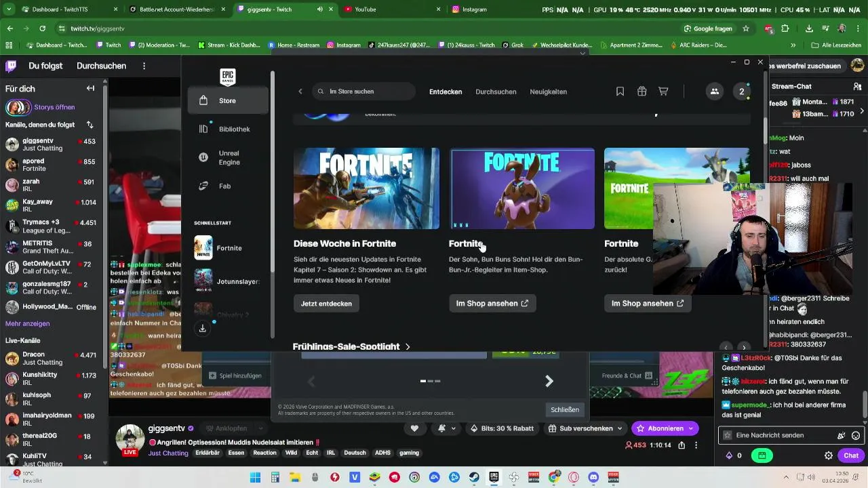This screenshot has height=488, width=868.
Task: Click Mehr anzeigen under followed channels
Action: (x=27, y=323)
